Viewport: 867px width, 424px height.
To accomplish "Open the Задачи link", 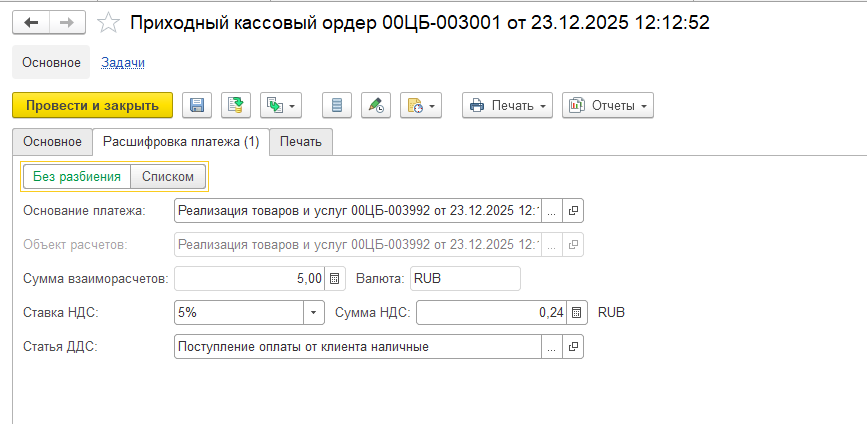I will [x=123, y=62].
